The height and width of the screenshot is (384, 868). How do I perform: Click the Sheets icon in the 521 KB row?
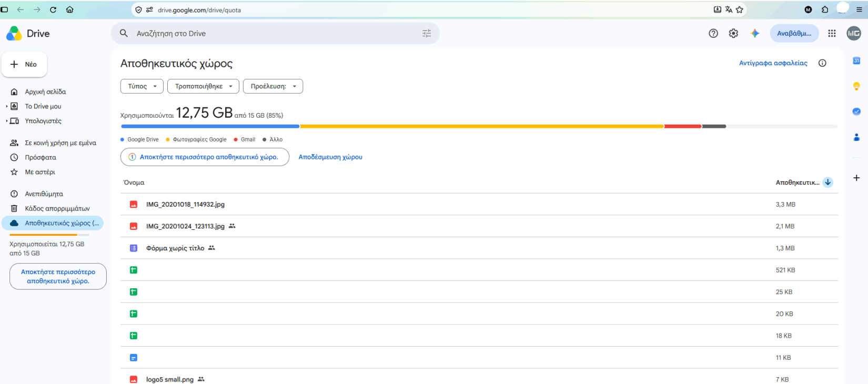coord(134,270)
